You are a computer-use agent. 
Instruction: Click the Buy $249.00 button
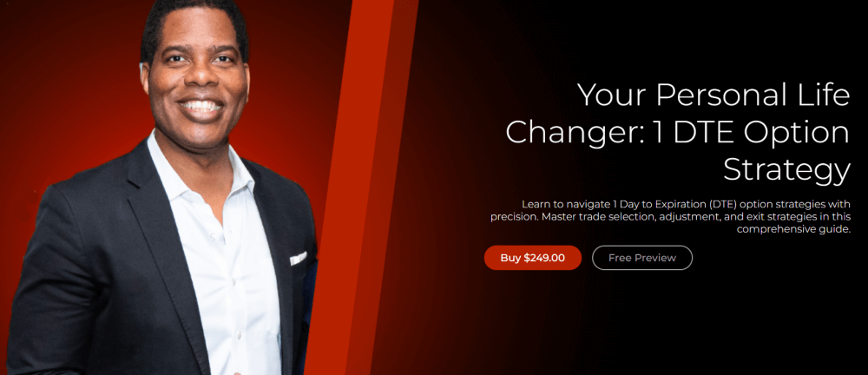tap(533, 258)
